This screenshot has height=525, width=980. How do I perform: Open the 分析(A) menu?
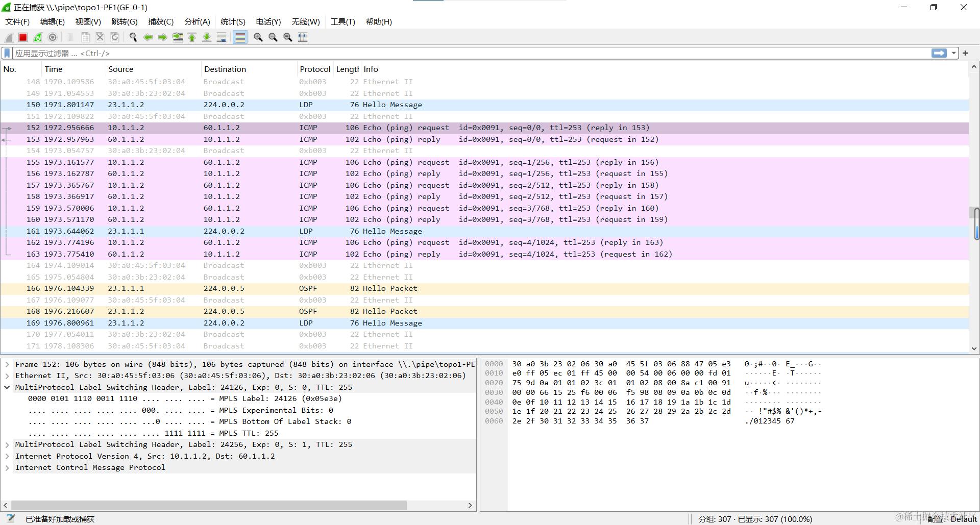(x=197, y=22)
